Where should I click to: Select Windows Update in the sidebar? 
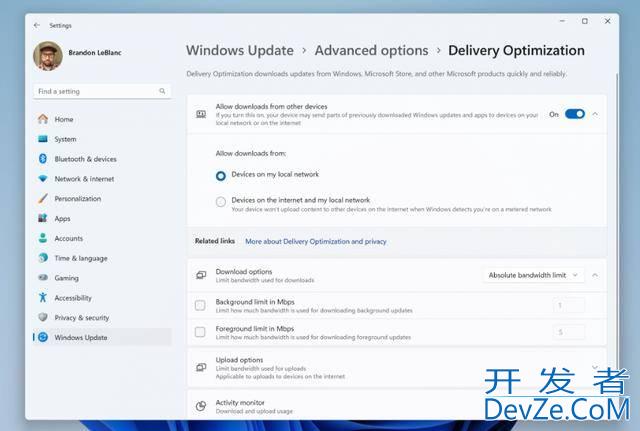tap(102, 337)
